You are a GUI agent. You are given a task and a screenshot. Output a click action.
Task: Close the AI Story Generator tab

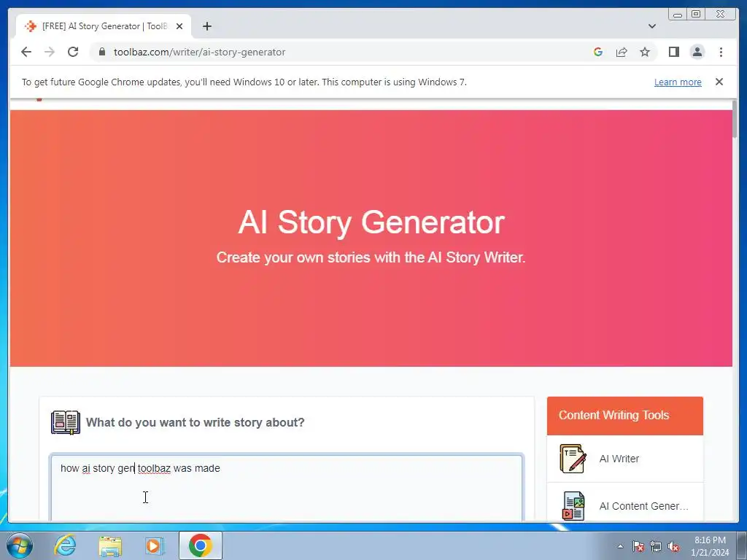tap(179, 26)
